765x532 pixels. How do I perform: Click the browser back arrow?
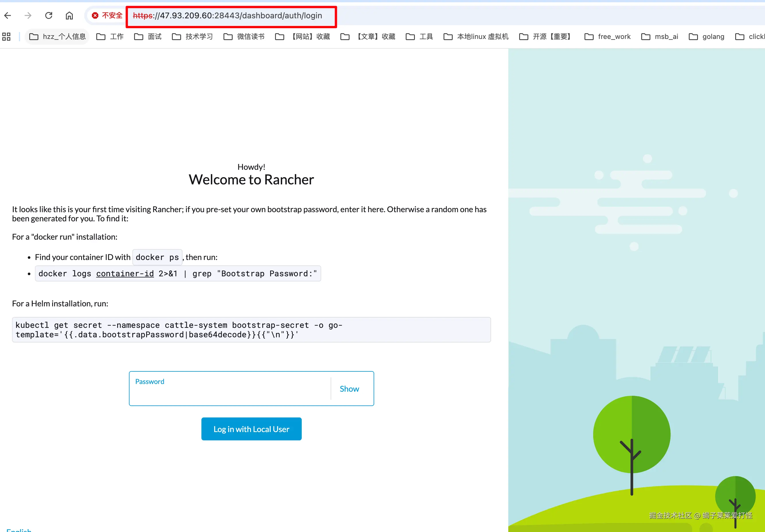8,16
